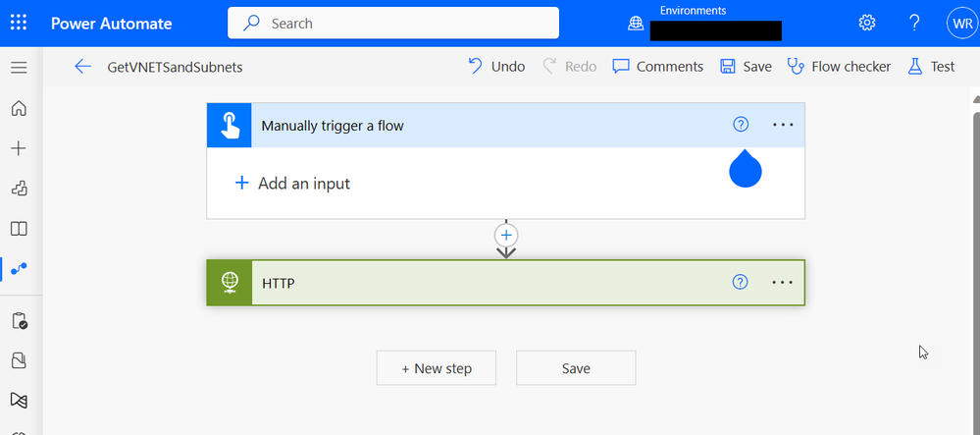Toggle the hamburger navigation menu
This screenshot has width=980, height=435.
(x=19, y=67)
